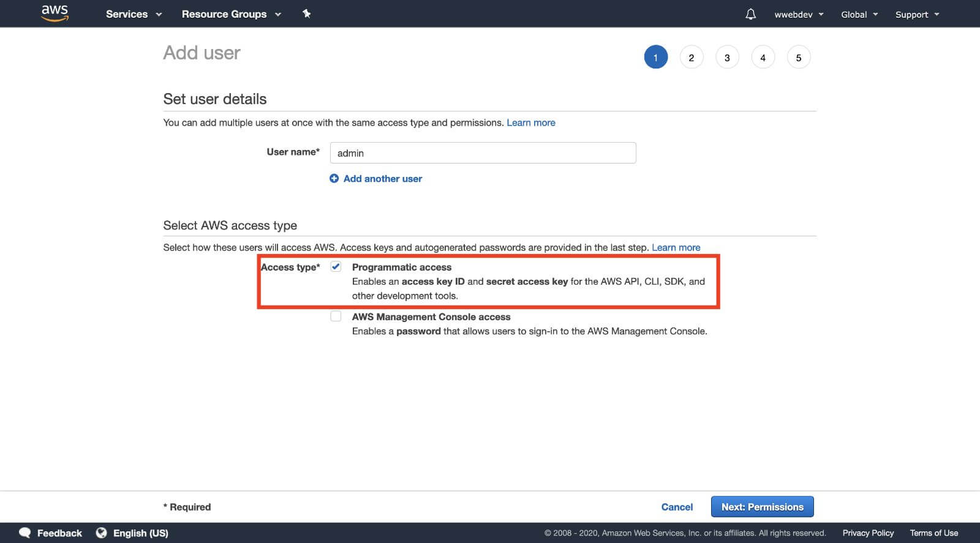Click the pin shortcut icon in navbar
The width and height of the screenshot is (980, 543).
pos(306,13)
